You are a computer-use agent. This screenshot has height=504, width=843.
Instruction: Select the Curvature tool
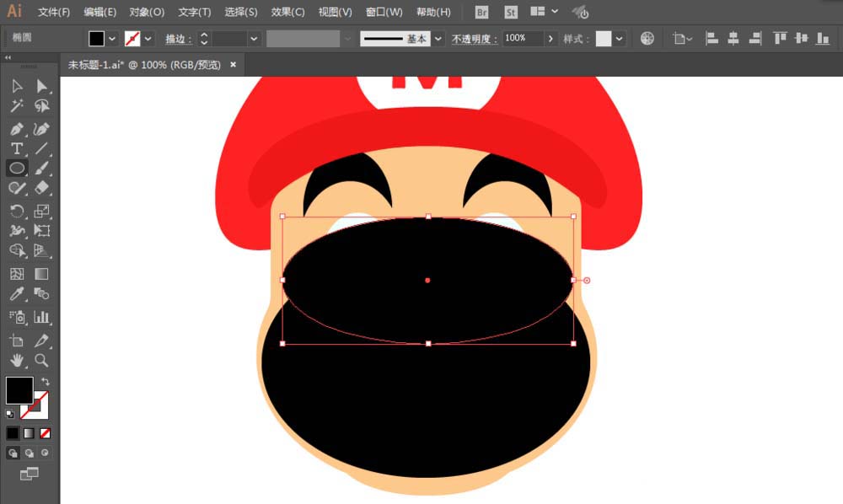[x=41, y=129]
